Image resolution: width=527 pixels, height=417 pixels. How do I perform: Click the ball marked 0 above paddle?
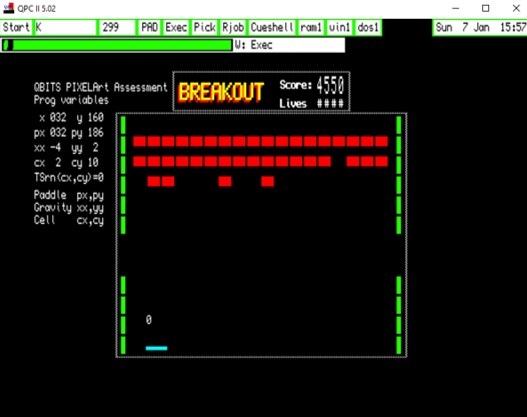[149, 320]
